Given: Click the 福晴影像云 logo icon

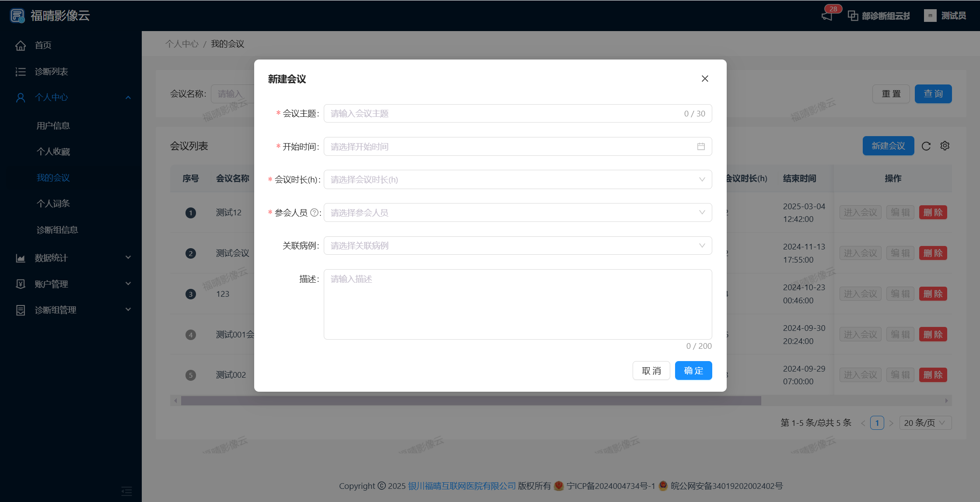Looking at the screenshot, I should [x=17, y=16].
